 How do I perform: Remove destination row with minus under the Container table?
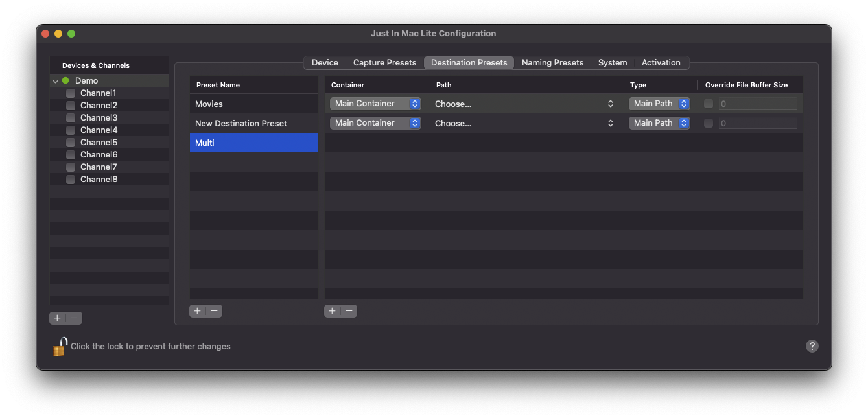coord(349,311)
